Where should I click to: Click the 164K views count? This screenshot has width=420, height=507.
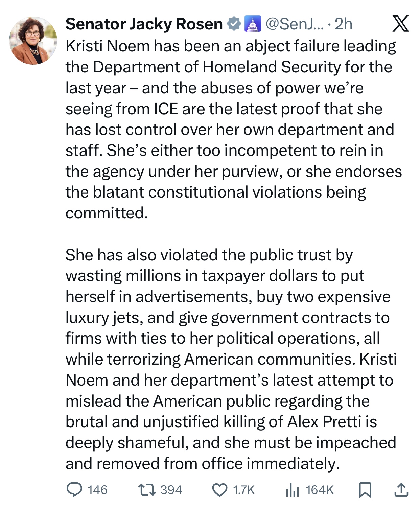coord(320,490)
